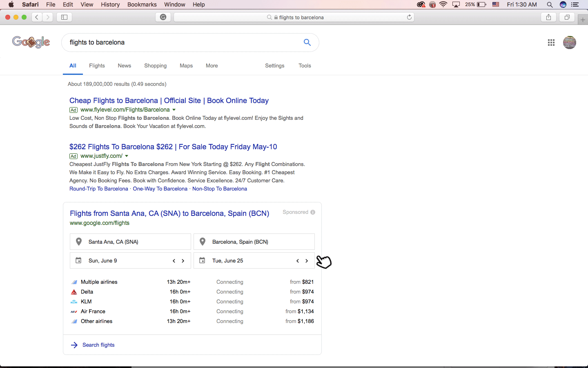
Task: Open Spotlight search in menu bar
Action: [x=550, y=4]
